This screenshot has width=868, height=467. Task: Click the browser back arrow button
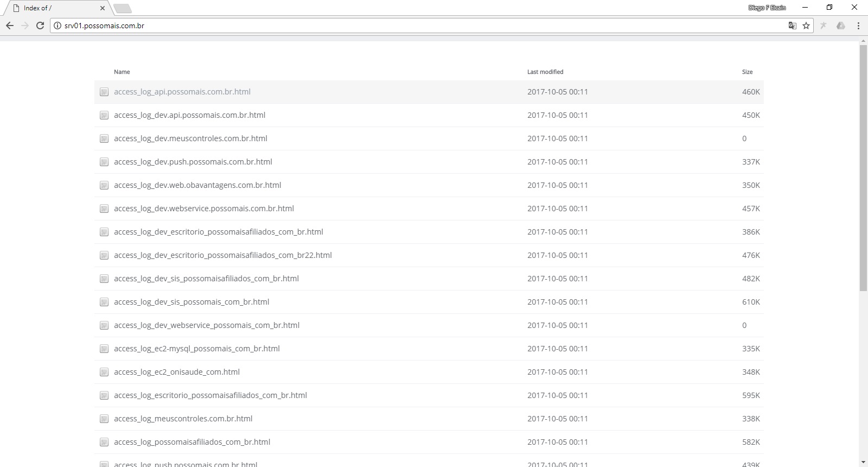[10, 26]
